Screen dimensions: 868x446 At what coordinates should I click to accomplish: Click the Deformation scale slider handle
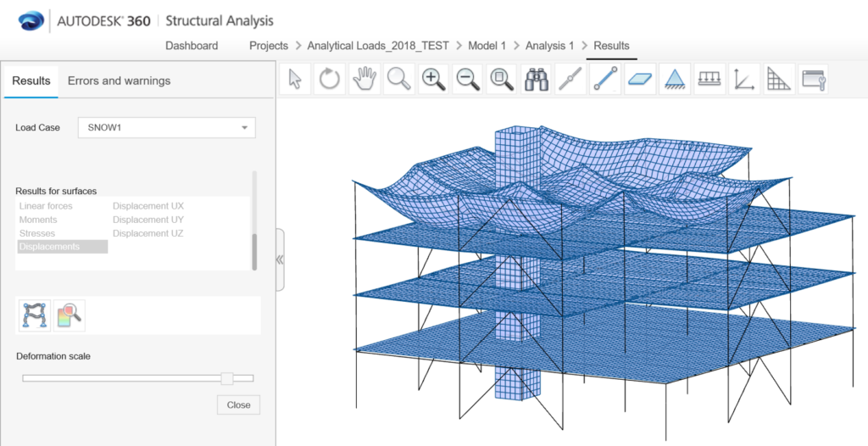pyautogui.click(x=226, y=378)
